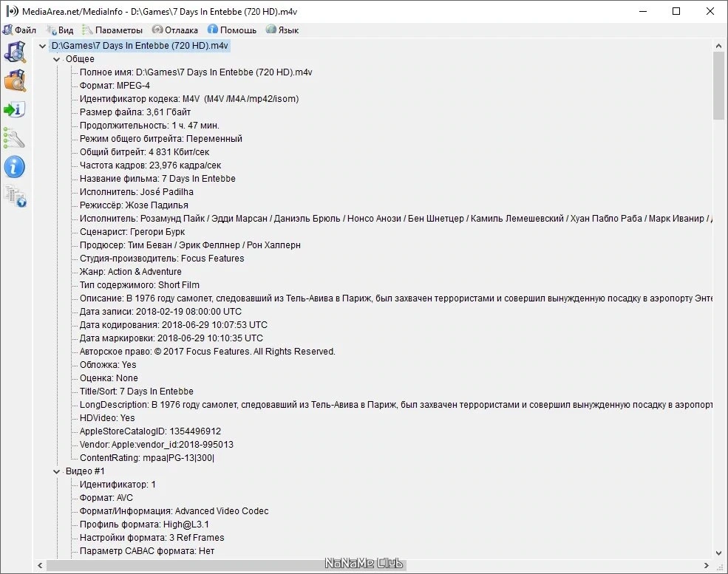Select the Обложка: Yes row
This screenshot has width=728, height=574.
coord(108,365)
